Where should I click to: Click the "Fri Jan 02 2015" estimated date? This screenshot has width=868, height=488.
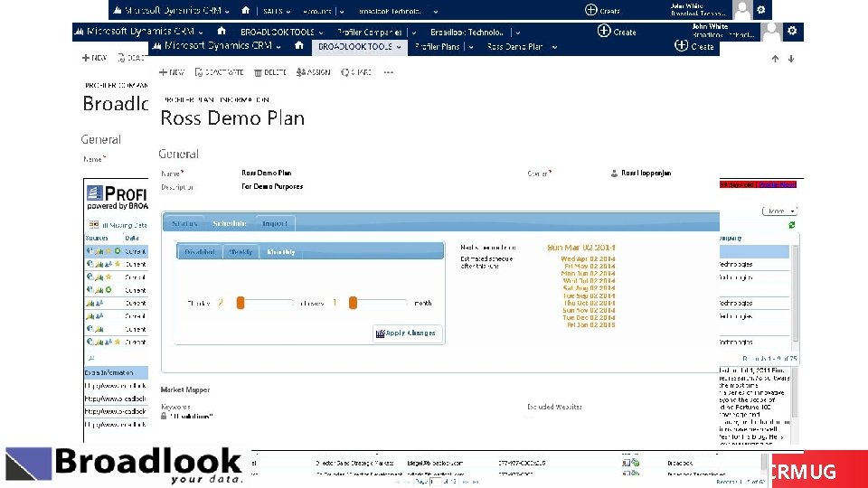pyautogui.click(x=590, y=324)
